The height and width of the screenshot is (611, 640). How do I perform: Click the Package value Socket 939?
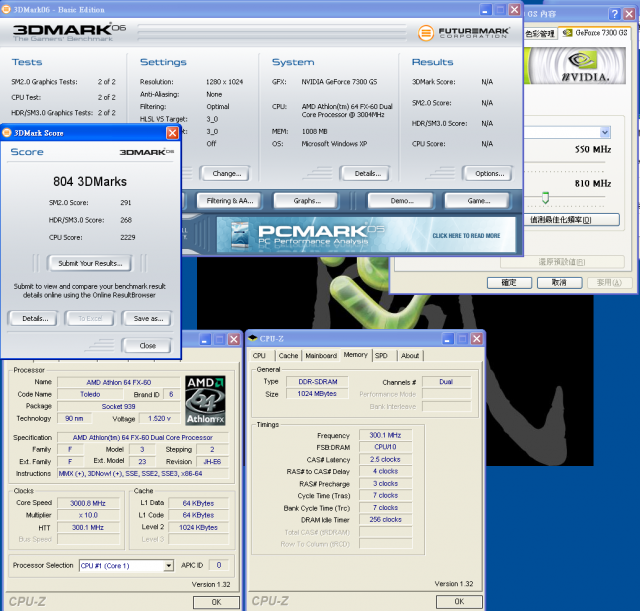[x=118, y=407]
